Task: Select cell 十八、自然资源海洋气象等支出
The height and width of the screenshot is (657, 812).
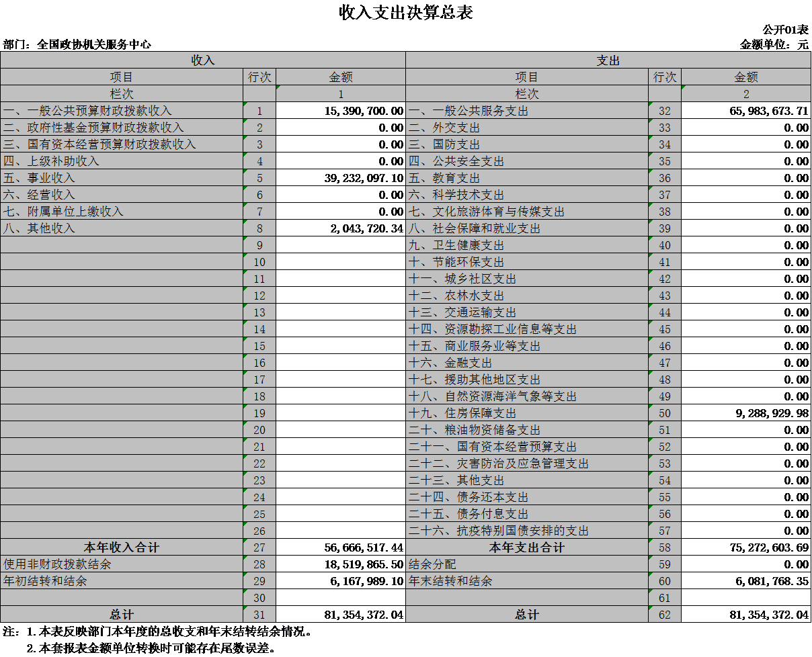Action: (527, 396)
